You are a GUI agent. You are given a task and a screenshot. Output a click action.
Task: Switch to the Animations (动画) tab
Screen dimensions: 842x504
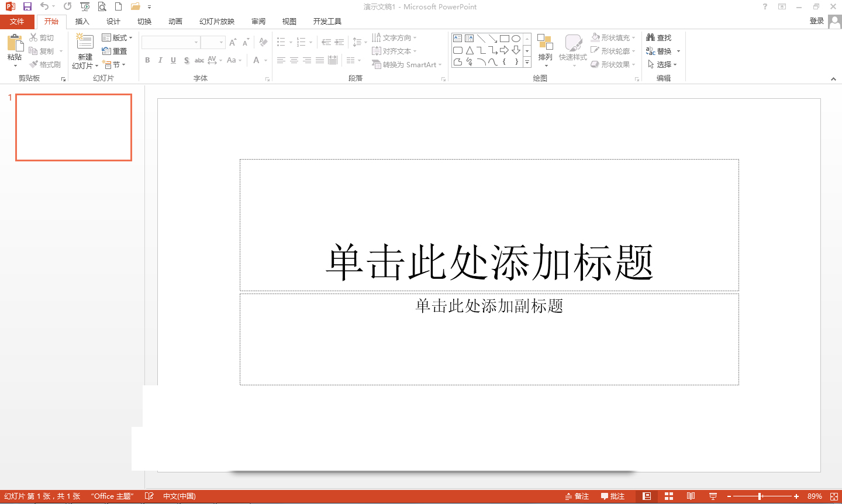(175, 22)
